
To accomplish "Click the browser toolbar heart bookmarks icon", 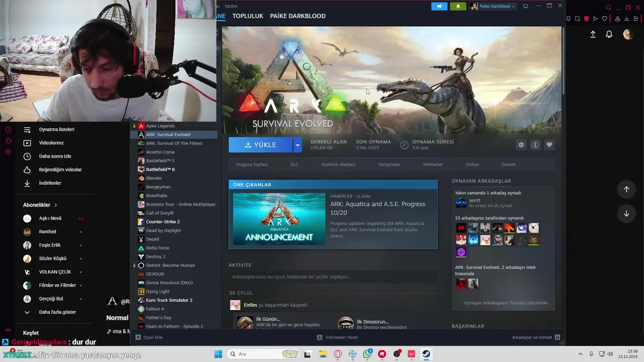I will click(x=604, y=19).
